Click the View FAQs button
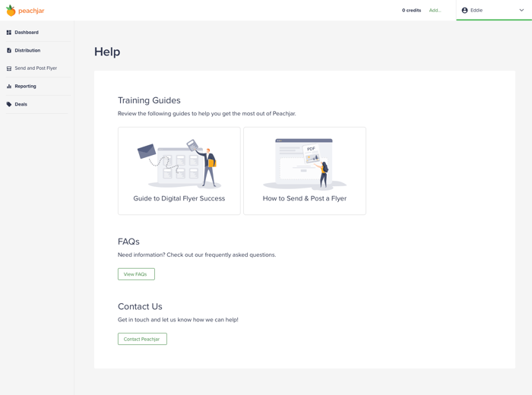 [x=136, y=274]
